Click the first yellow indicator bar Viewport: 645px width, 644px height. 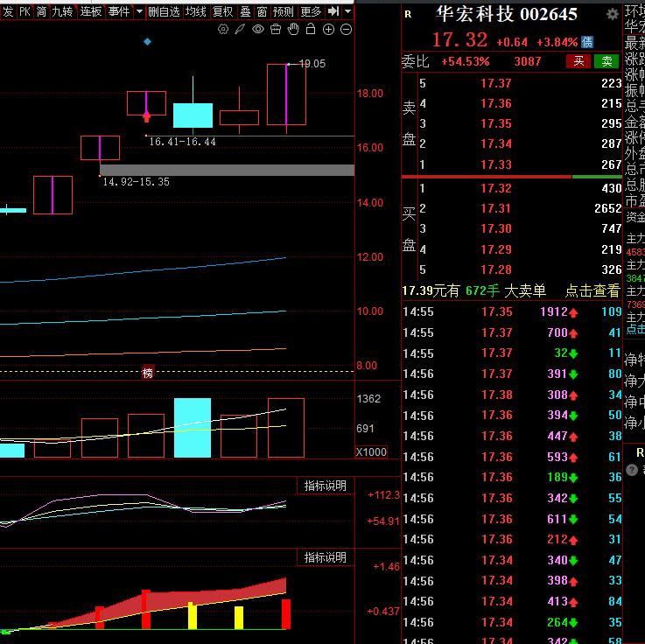[x=193, y=616]
